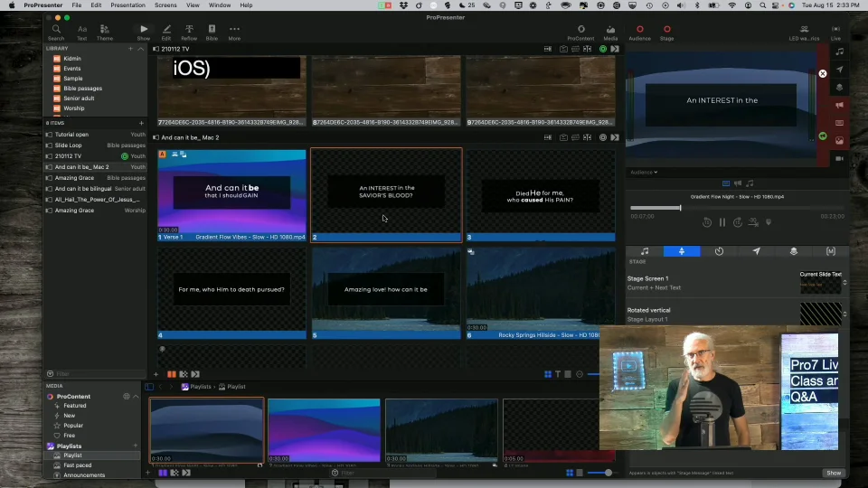Switch to the timers tab icon
The height and width of the screenshot is (488, 868).
719,251
